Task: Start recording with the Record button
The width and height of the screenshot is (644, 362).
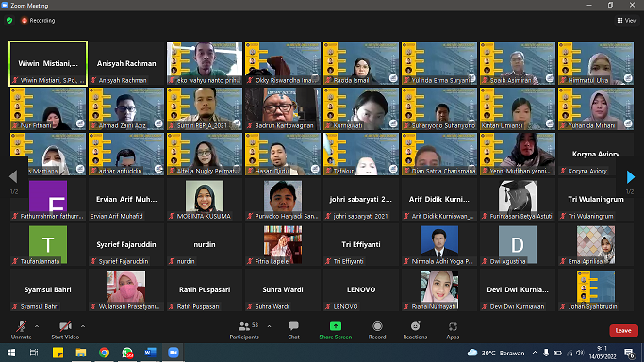Action: [377, 330]
